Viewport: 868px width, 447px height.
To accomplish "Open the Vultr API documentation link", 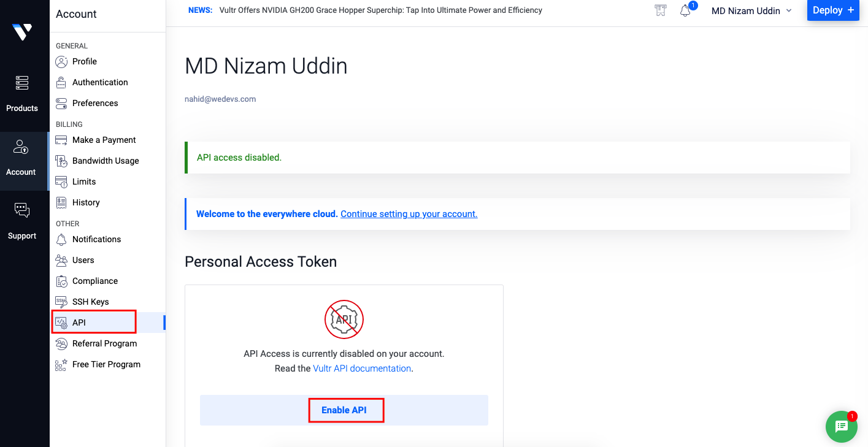I will pyautogui.click(x=362, y=369).
